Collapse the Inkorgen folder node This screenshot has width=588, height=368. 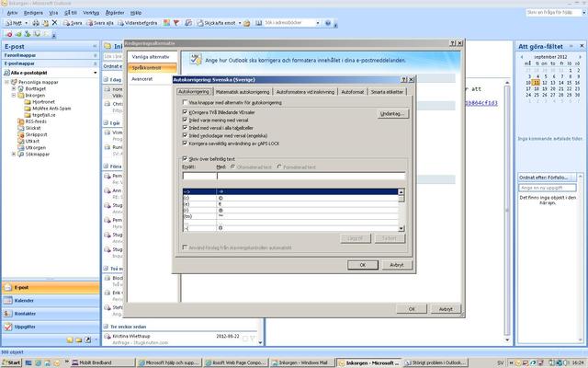tap(14, 95)
